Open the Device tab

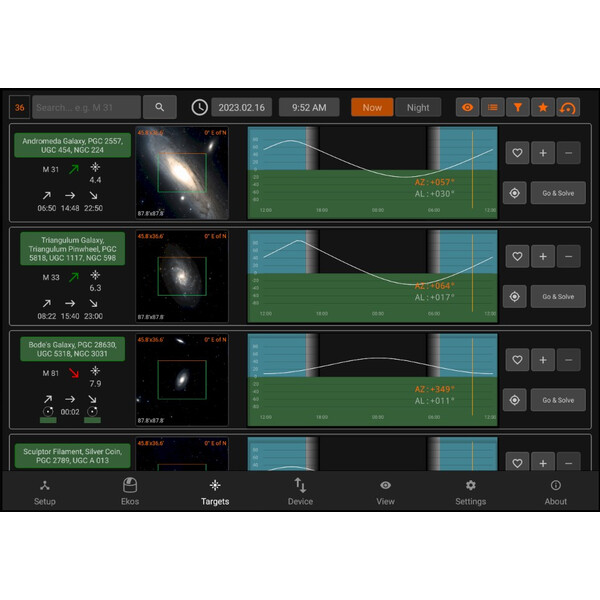300,491
